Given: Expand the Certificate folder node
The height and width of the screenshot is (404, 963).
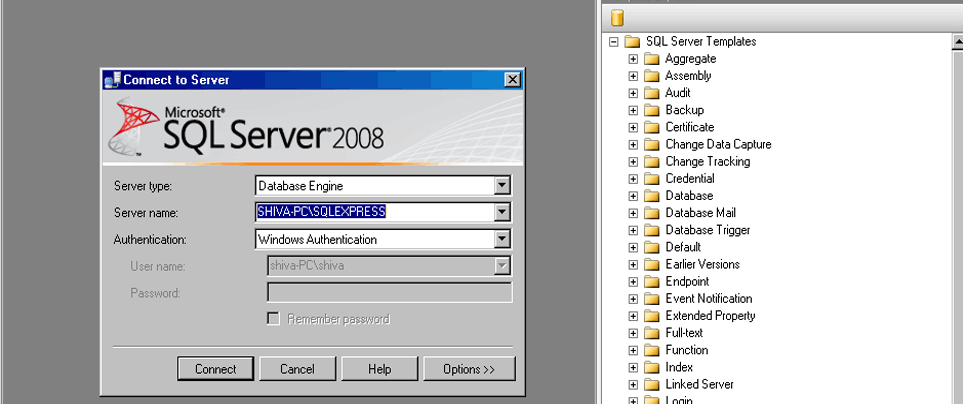Looking at the screenshot, I should tap(633, 128).
